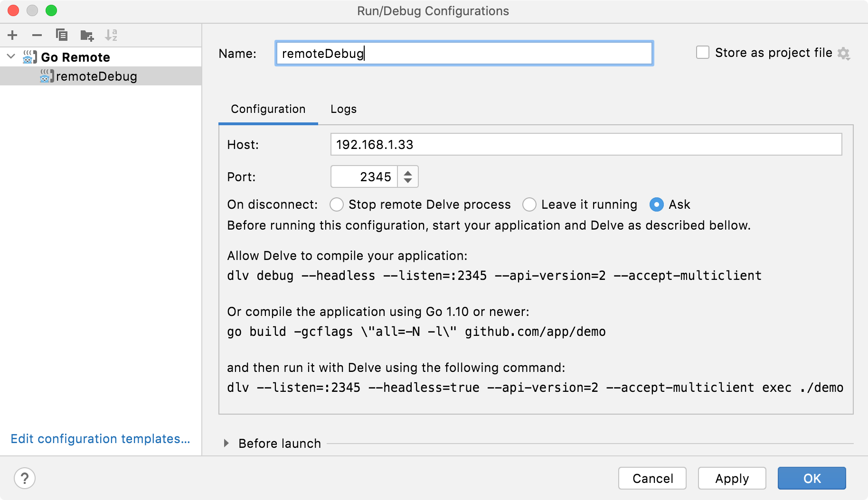Add a new run configuration

12,35
